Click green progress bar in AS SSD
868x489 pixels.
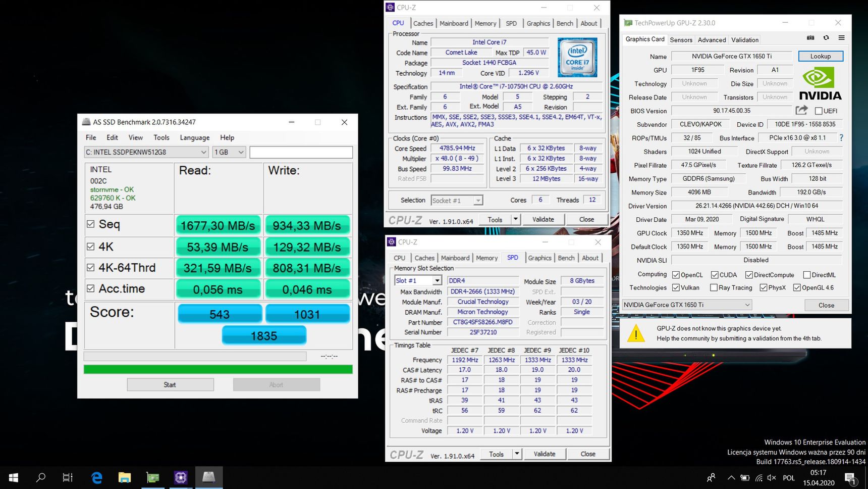click(218, 369)
